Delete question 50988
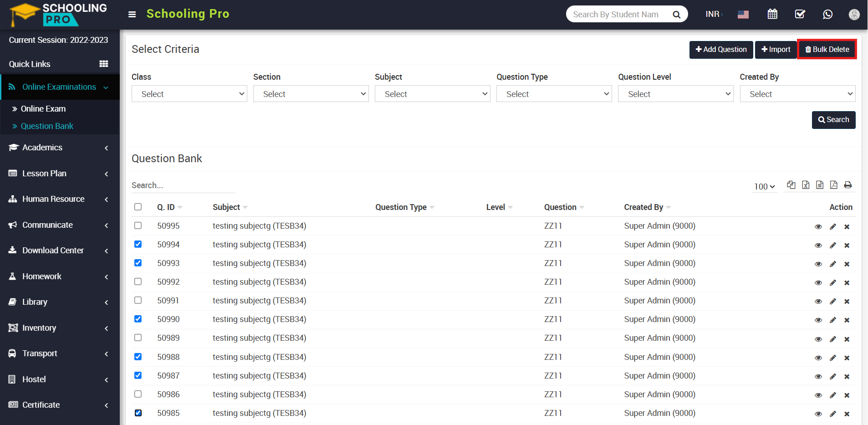868x425 pixels. click(x=847, y=358)
